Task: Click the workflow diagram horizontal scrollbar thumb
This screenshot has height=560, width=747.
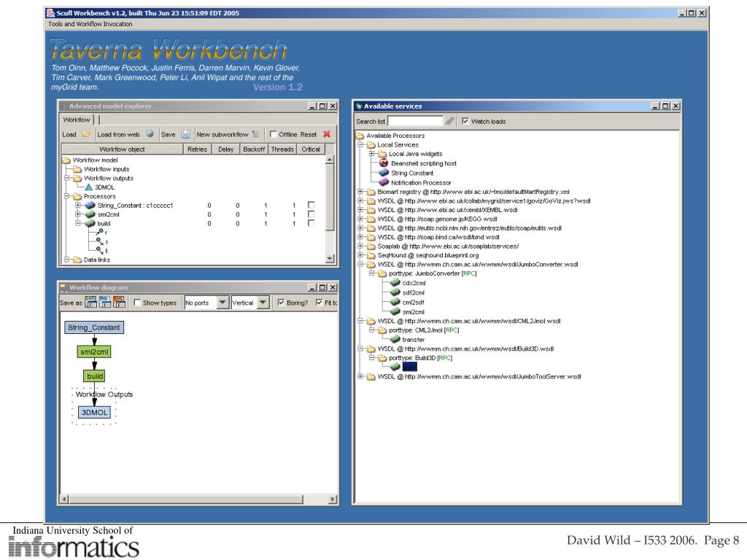Action: (186, 499)
